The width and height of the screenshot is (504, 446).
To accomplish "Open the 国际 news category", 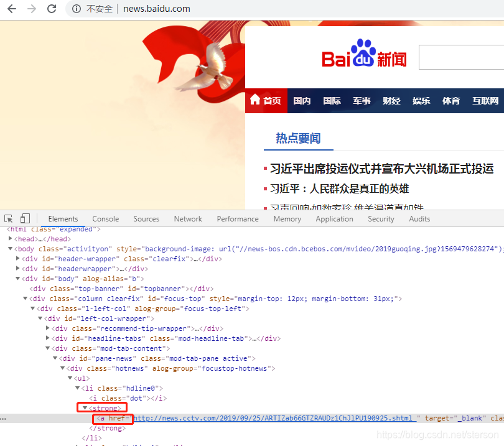I will (332, 101).
